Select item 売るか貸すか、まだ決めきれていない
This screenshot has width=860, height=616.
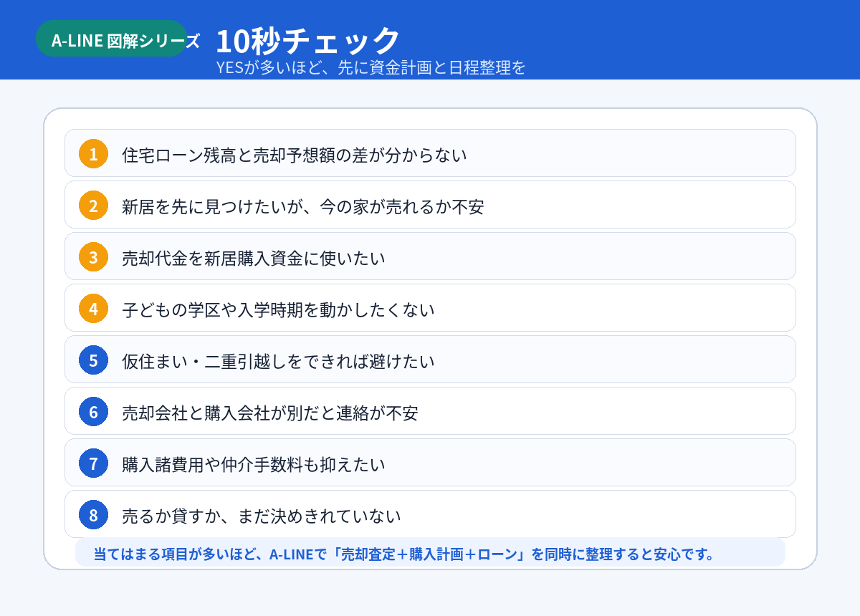[430, 514]
